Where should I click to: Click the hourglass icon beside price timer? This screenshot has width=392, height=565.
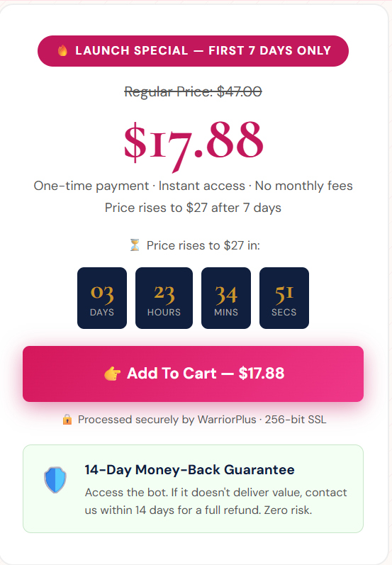click(x=135, y=245)
